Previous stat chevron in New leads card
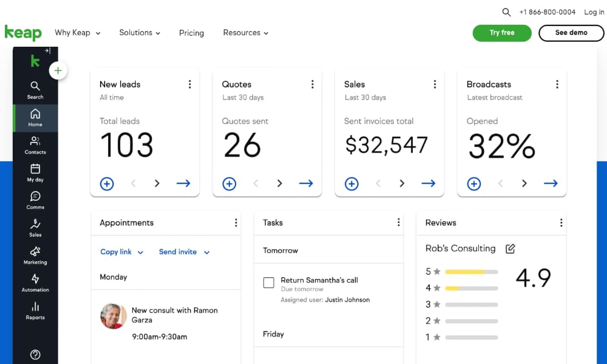The image size is (607, 364). [133, 183]
